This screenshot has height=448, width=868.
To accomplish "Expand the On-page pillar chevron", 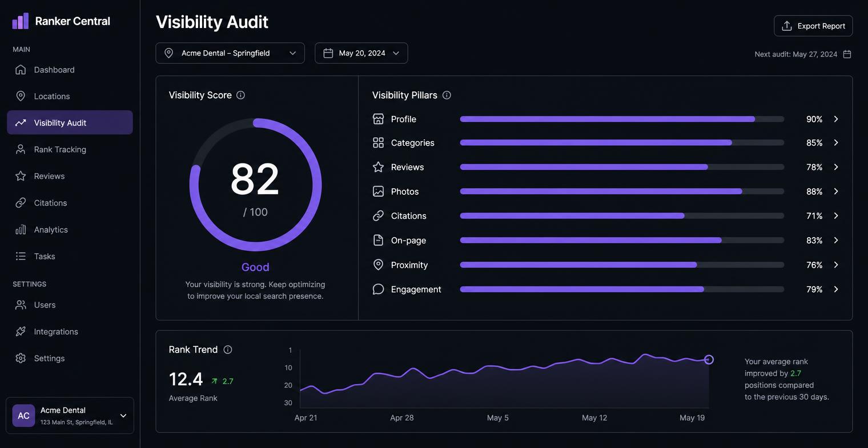I will click(x=836, y=241).
